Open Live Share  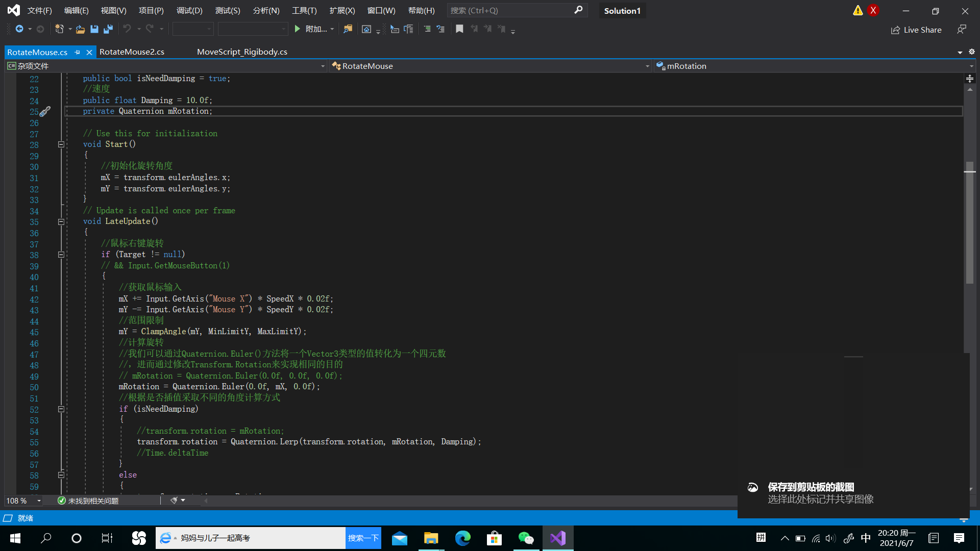coord(916,30)
